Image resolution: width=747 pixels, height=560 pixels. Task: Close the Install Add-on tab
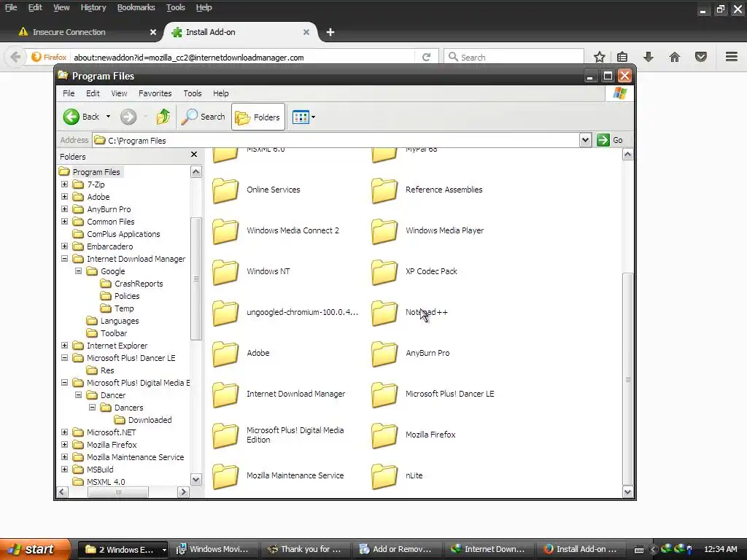tap(306, 32)
